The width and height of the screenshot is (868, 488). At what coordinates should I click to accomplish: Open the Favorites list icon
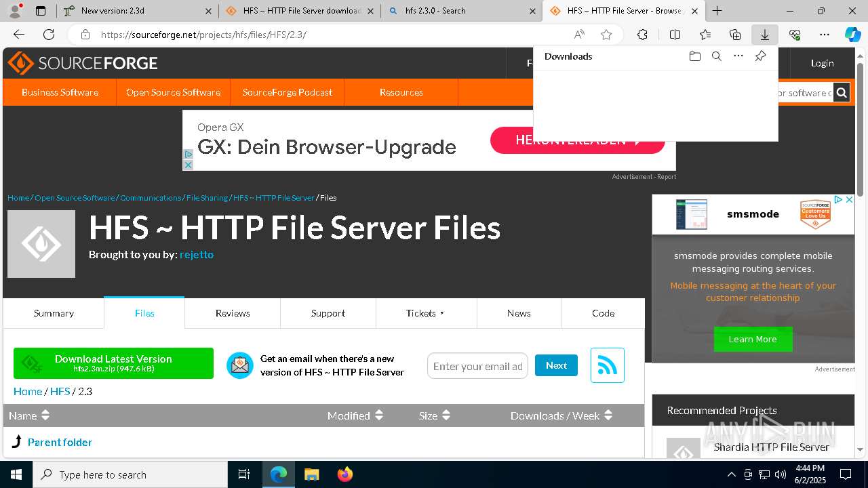(705, 35)
